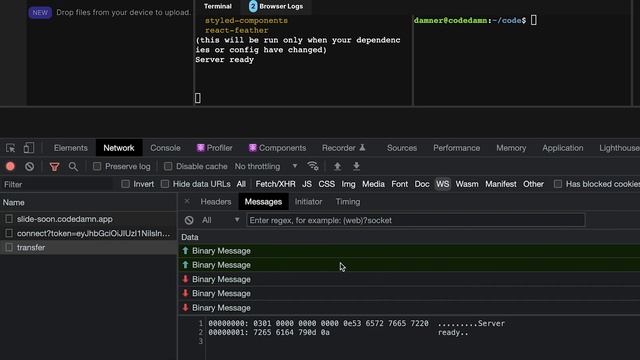Tick the Has blocked cookies checkbox
The image size is (640, 360).
pyautogui.click(x=558, y=184)
